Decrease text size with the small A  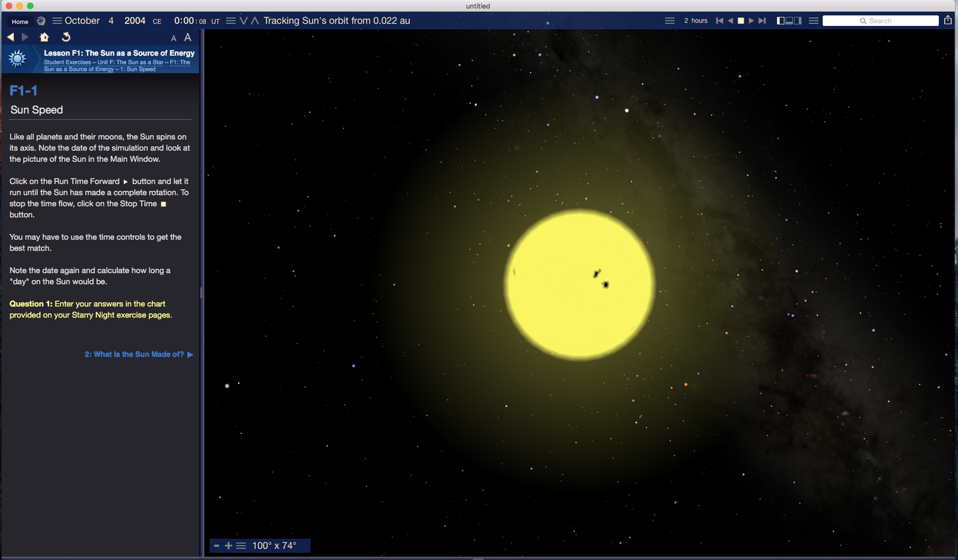click(x=174, y=38)
